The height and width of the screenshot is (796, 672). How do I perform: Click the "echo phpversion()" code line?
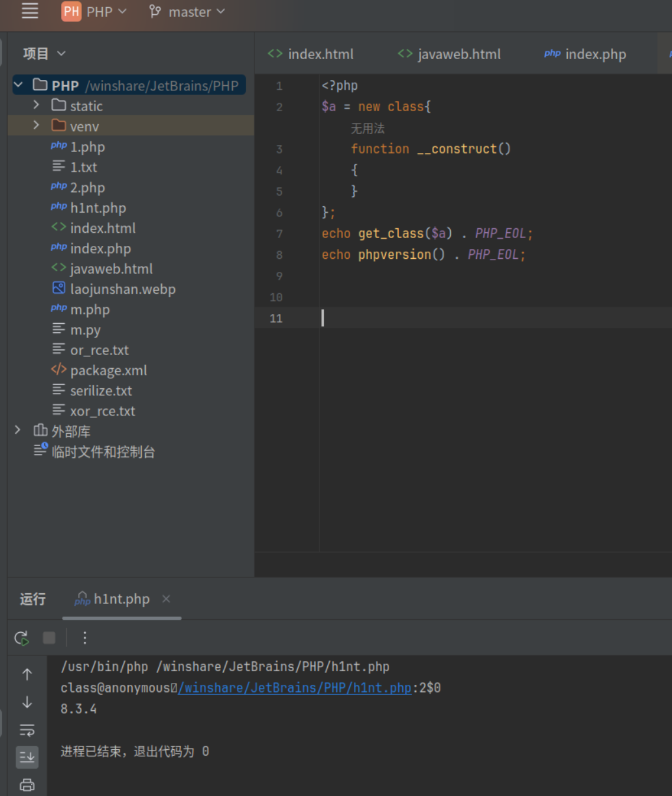tap(423, 255)
